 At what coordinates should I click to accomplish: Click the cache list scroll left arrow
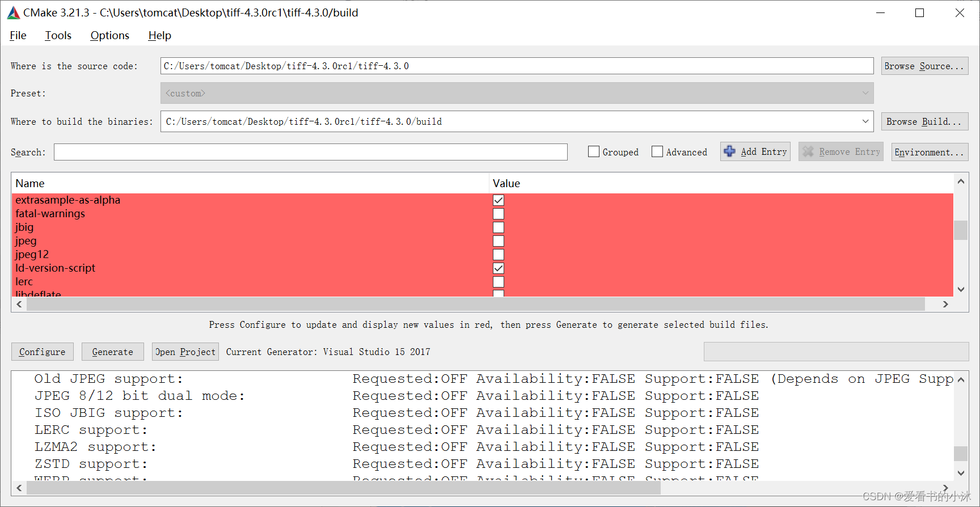pos(19,305)
